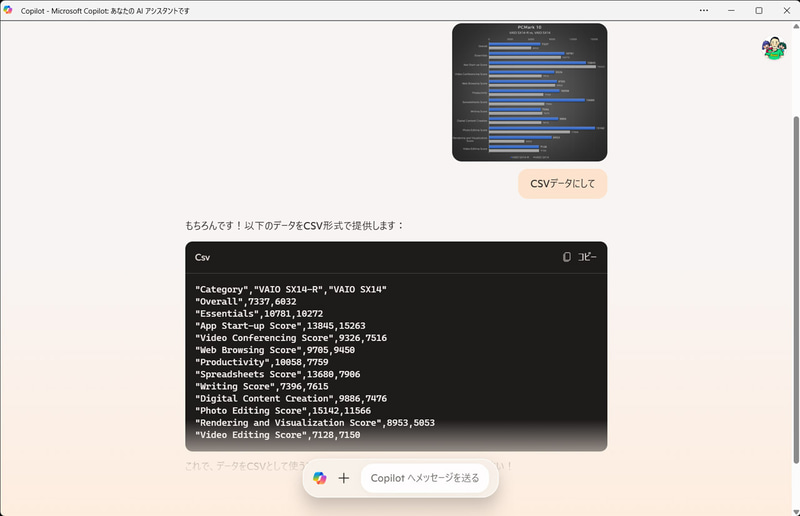Close the Copilot window
The width and height of the screenshot is (800, 516).
[x=786, y=10]
